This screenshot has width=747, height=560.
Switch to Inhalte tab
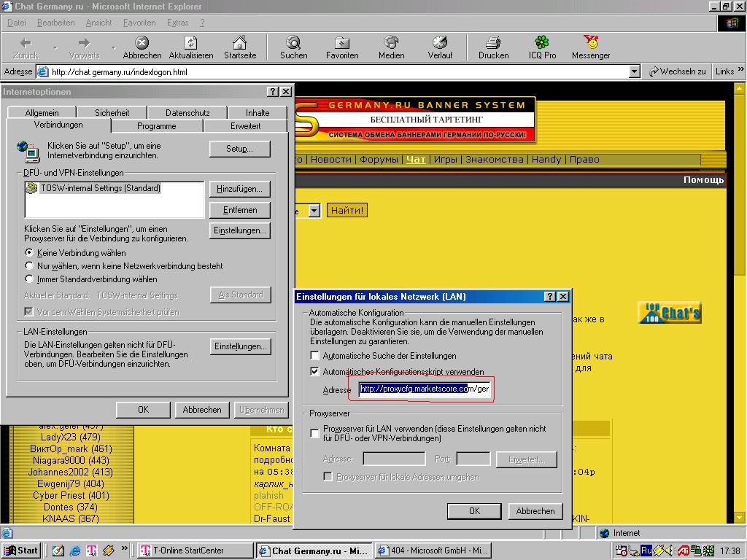pyautogui.click(x=258, y=113)
